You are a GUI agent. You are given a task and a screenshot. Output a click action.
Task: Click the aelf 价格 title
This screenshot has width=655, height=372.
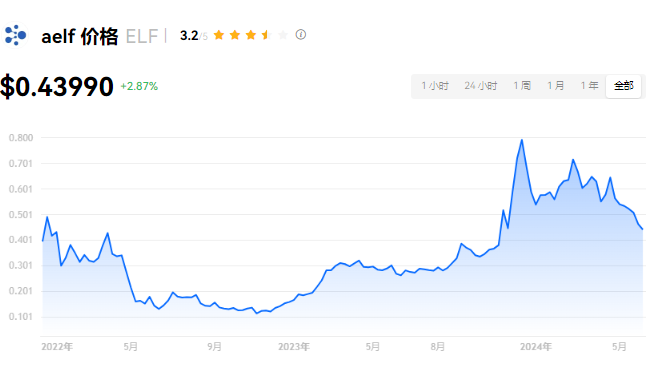(80, 37)
